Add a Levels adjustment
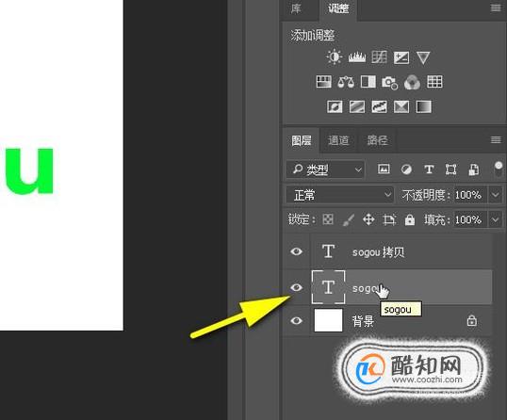Image resolution: width=507 pixels, height=420 pixels. click(x=357, y=57)
